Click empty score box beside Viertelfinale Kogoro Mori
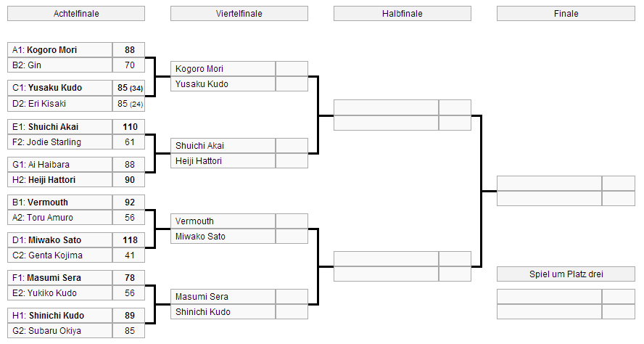The height and width of the screenshot is (344, 644). [292, 69]
